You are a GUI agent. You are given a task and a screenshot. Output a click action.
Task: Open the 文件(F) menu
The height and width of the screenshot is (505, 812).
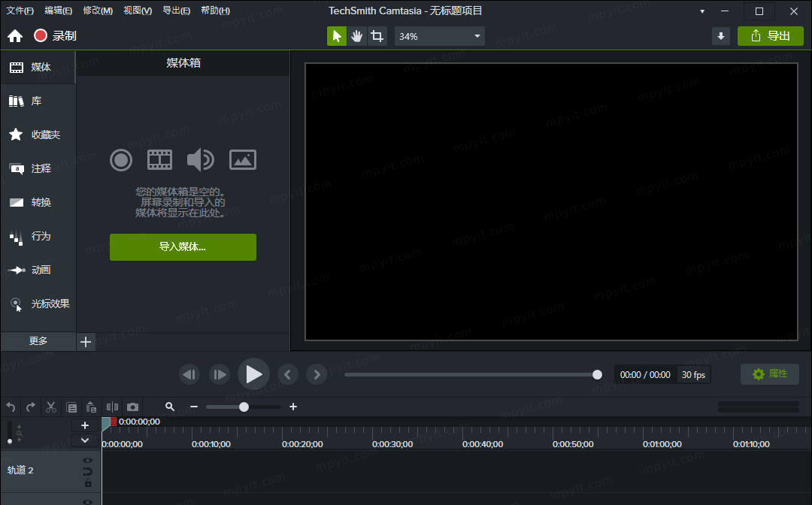click(20, 11)
